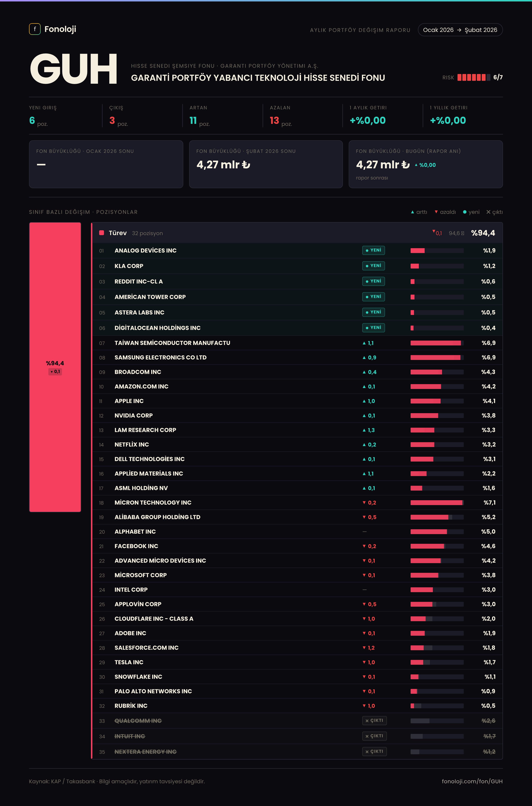Click the Kaynak: KAP / Takasbank footer note
This screenshot has width=532, height=806.
(117, 781)
